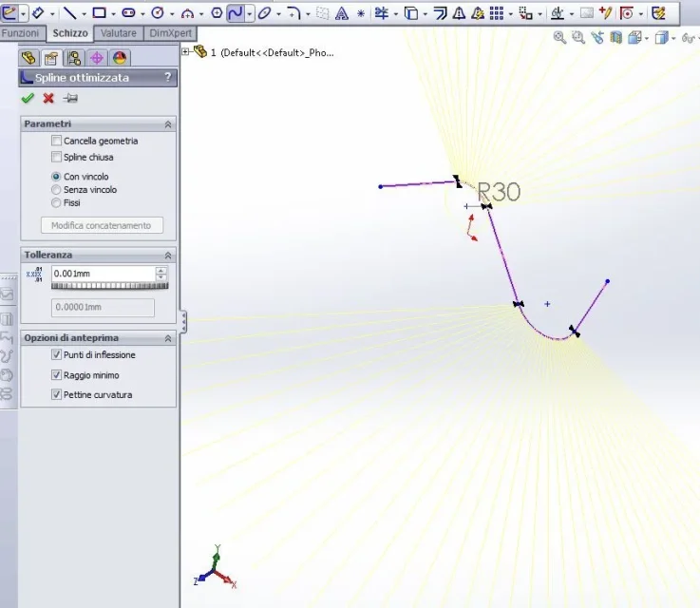Collapse the Parametri section

click(168, 124)
